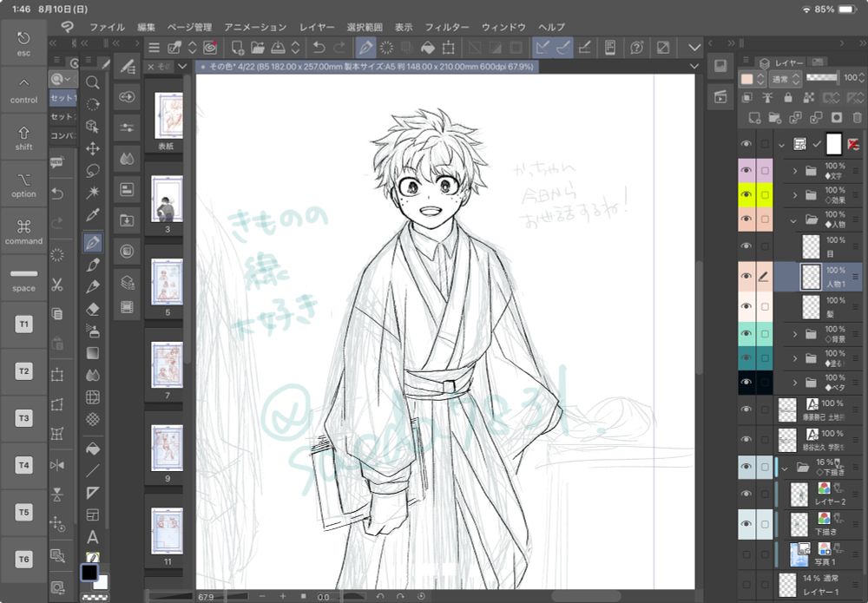Viewport: 868px width, 603px height.
Task: Select the Figure line tool
Action: click(x=93, y=471)
